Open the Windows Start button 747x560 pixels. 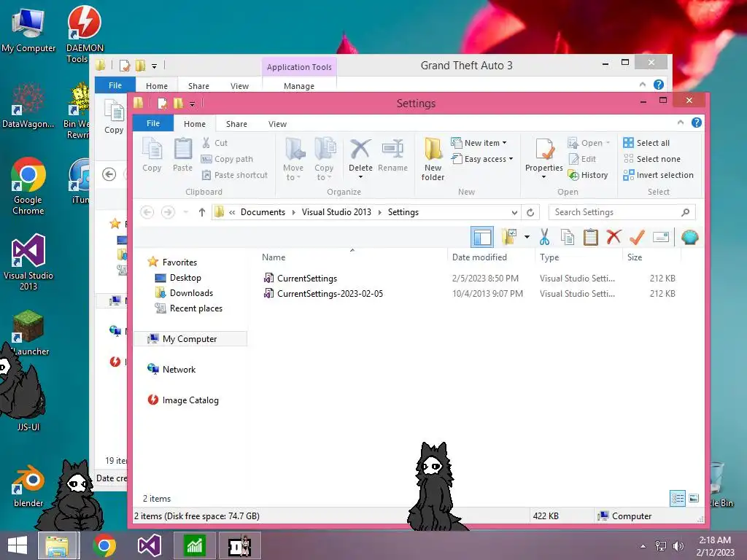point(18,545)
